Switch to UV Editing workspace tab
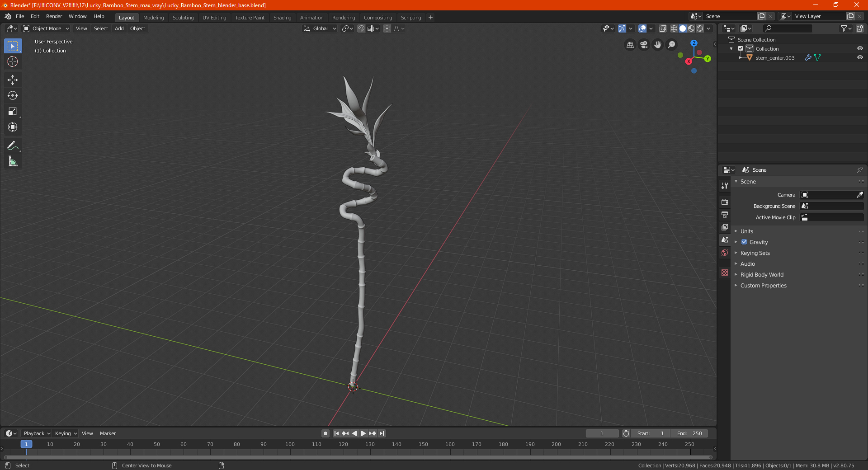Image resolution: width=868 pixels, height=470 pixels. click(214, 18)
